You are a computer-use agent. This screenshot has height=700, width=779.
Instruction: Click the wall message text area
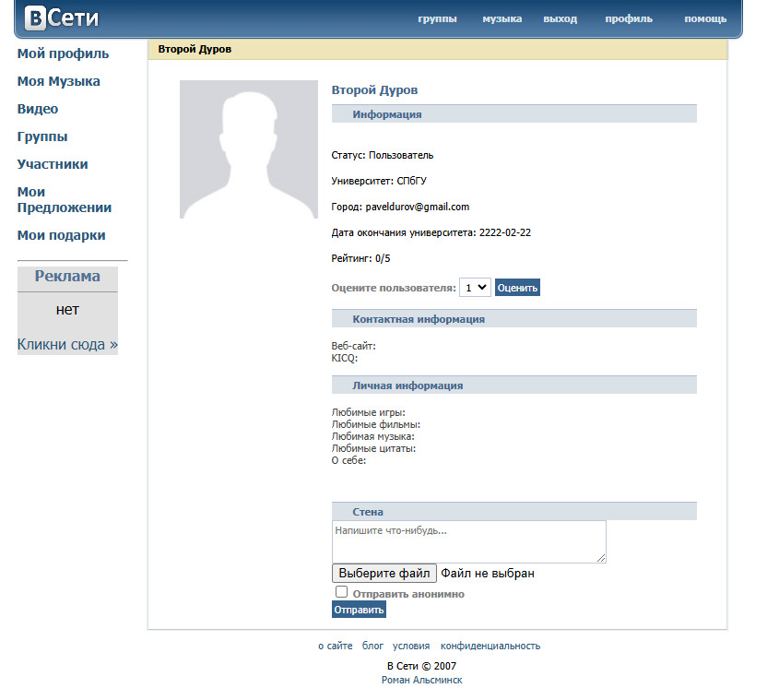(469, 542)
